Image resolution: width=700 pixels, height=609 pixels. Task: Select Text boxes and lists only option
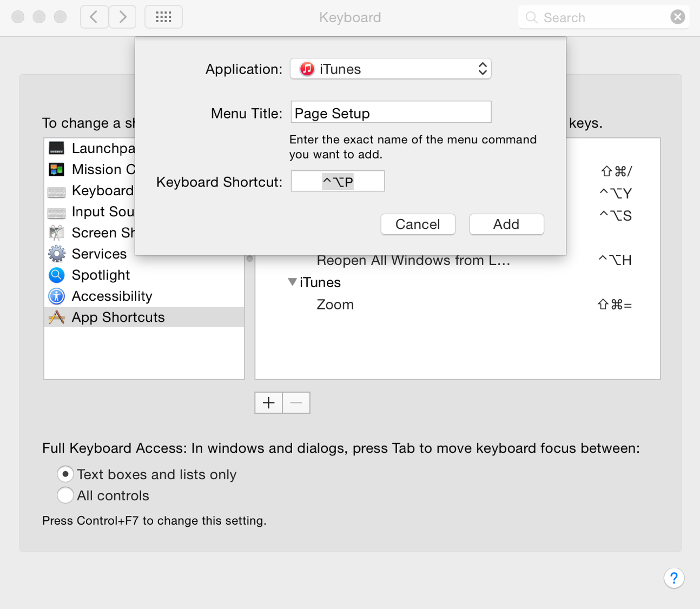coord(65,474)
